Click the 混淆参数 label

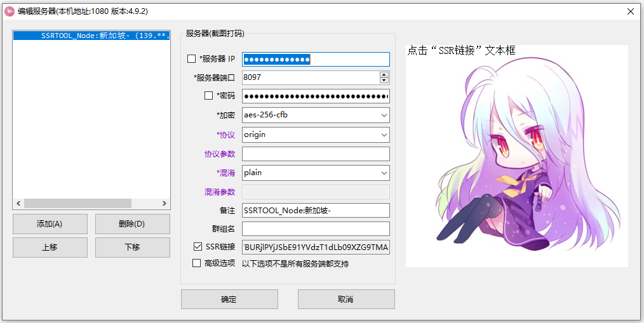[220, 192]
